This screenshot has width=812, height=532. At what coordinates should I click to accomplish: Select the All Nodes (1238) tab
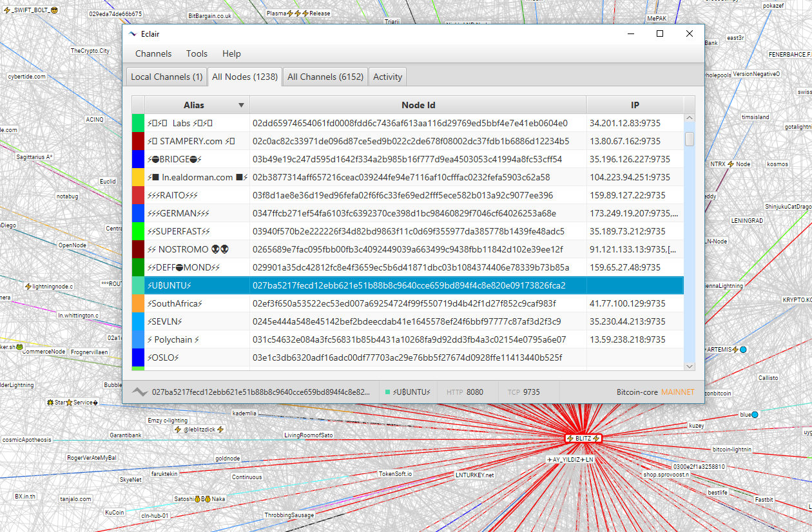tap(245, 77)
